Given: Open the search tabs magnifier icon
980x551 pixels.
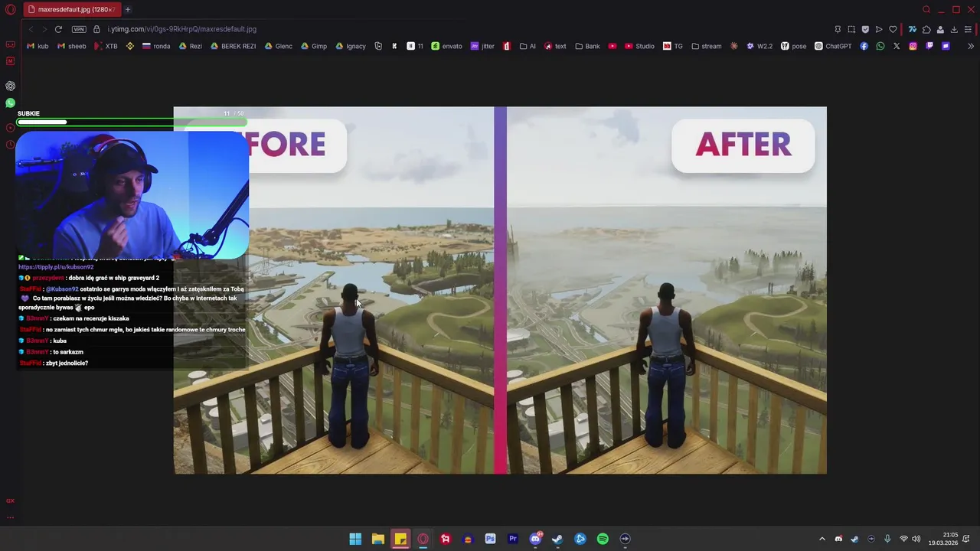Looking at the screenshot, I should tap(926, 9).
